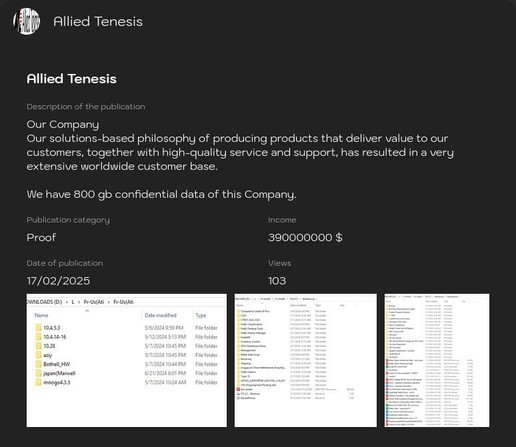Click the sort arrow above Name column
Image resolution: width=516 pixels, height=447 pixels.
click(87, 311)
